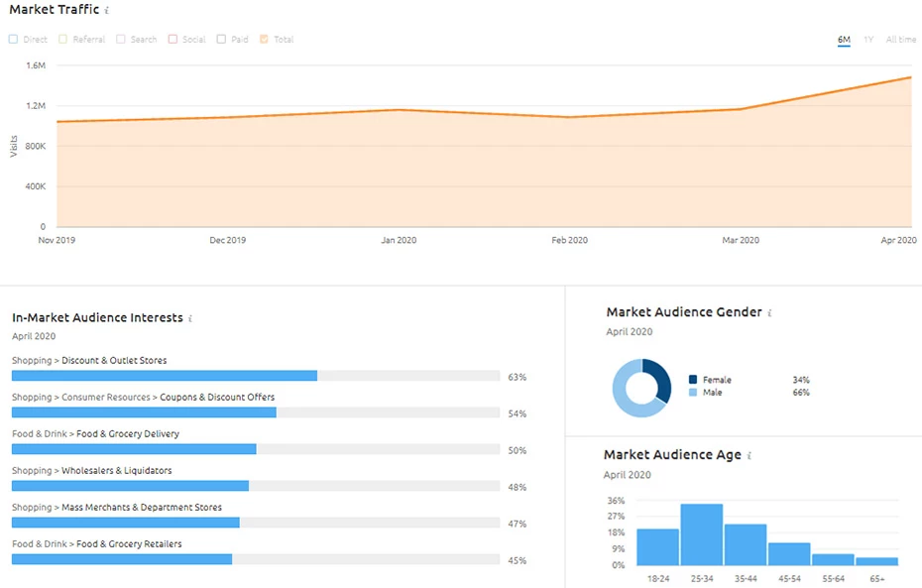Click the 47% value
922x588 pixels.
pyautogui.click(x=518, y=524)
